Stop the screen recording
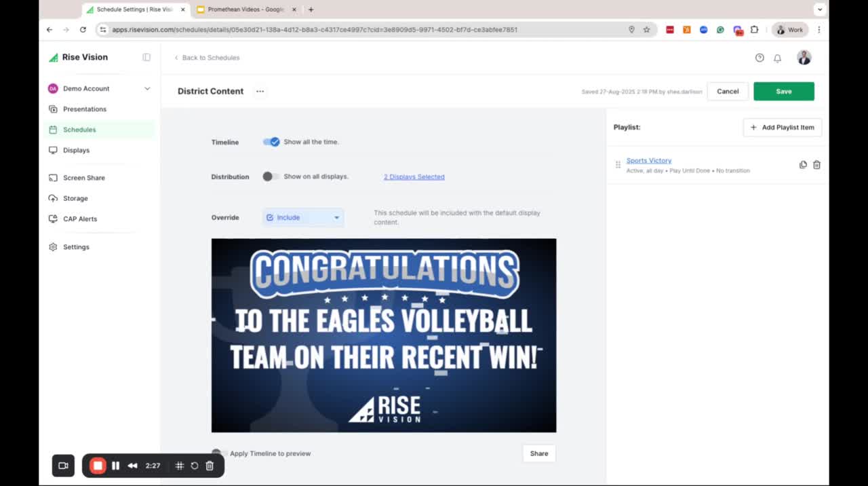Viewport: 868px width, 486px height. [x=98, y=466]
